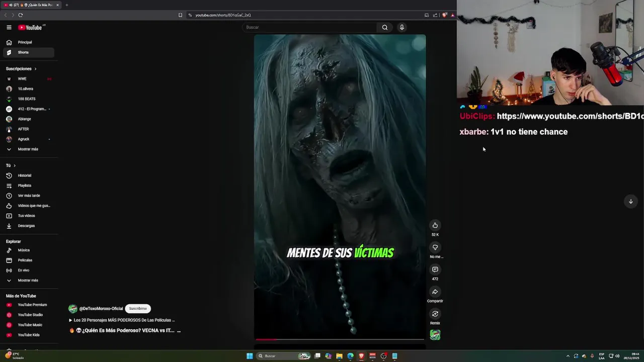Open the WWE subscription channel
Screen dimensions: 644x362
tap(28, 79)
